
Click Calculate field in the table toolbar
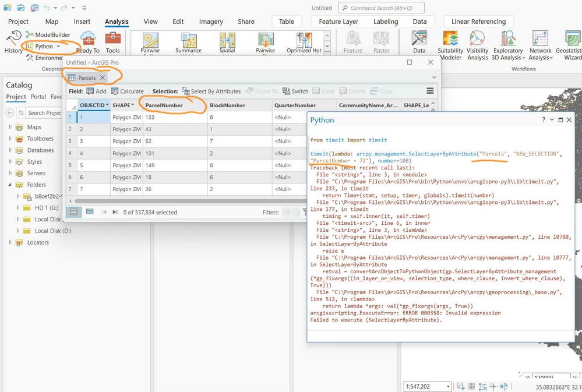tap(128, 91)
